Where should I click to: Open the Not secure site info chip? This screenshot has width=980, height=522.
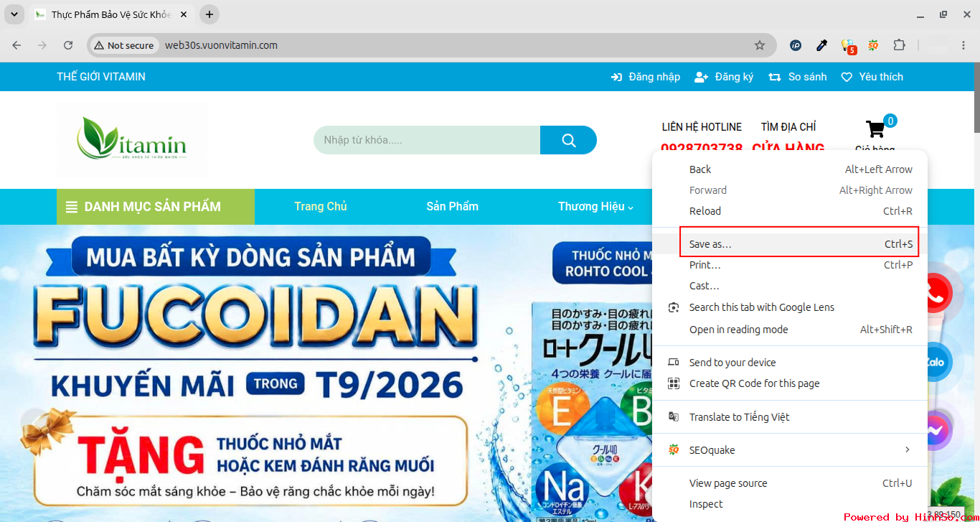click(x=123, y=45)
